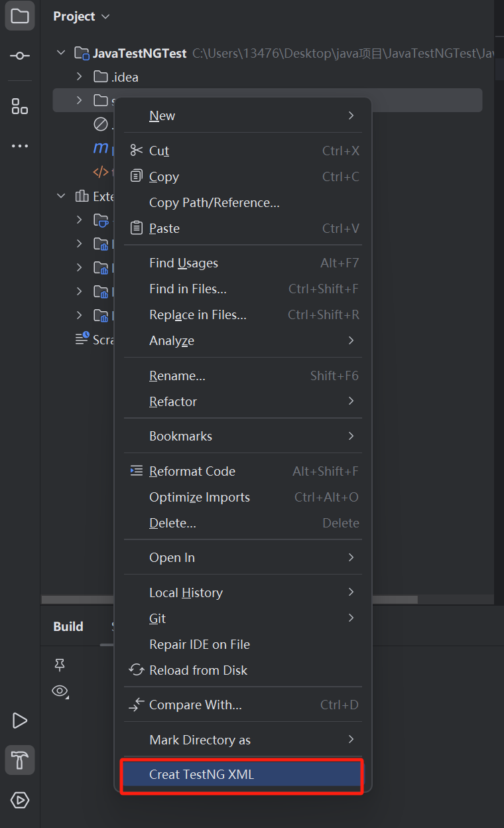Click the horizontal scrollbar of Project tree

point(229,600)
